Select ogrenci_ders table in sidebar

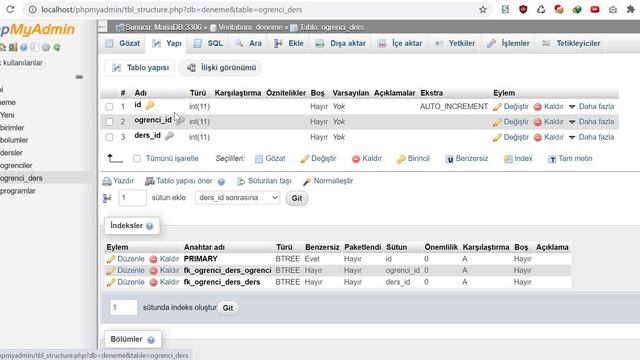pos(21,178)
